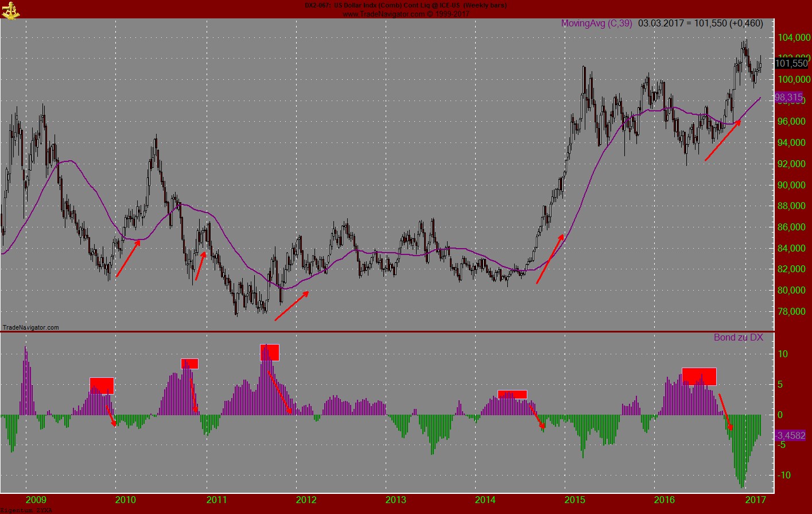812x514 pixels.
Task: Click the black 101,550 price marker
Action: tap(790, 64)
